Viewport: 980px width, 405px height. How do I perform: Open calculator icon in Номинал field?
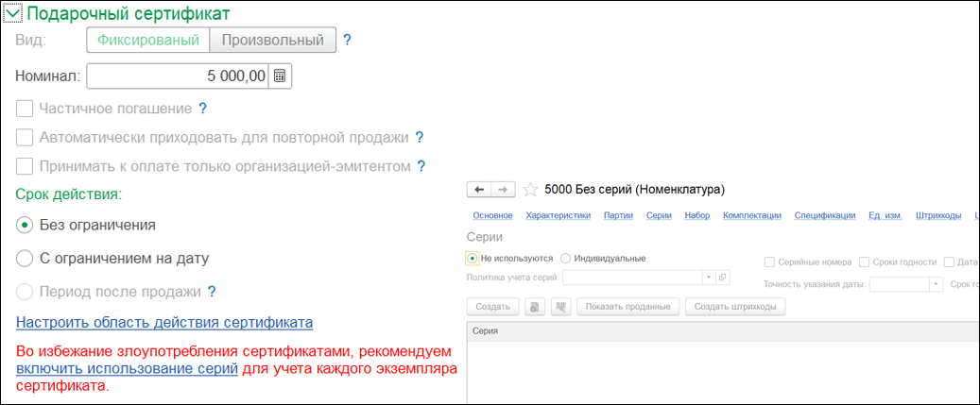click(280, 76)
